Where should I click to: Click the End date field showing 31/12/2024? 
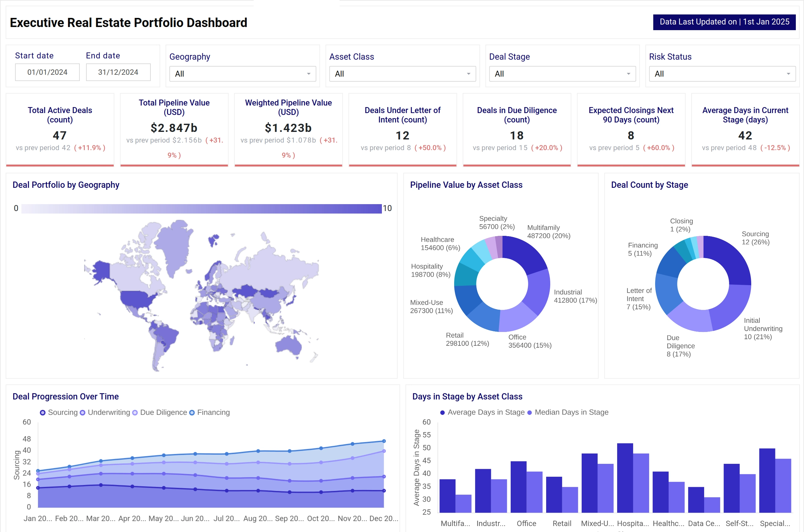(x=118, y=72)
